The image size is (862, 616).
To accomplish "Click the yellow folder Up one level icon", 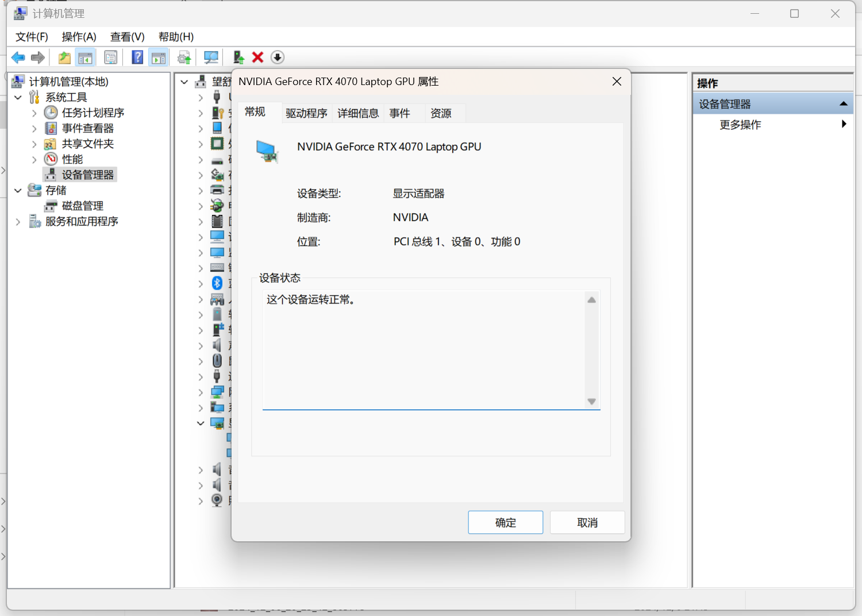I will coord(64,57).
